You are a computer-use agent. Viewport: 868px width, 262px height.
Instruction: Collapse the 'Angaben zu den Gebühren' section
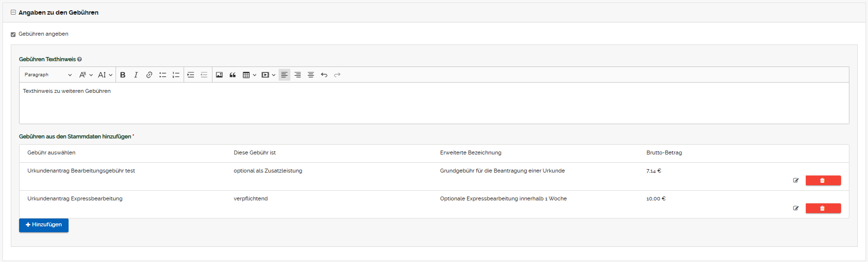coord(13,13)
